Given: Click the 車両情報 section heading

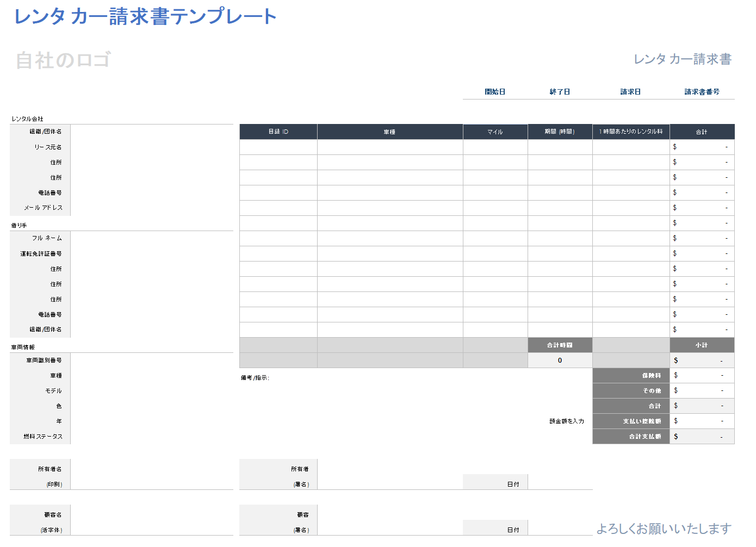Looking at the screenshot, I should tap(23, 347).
